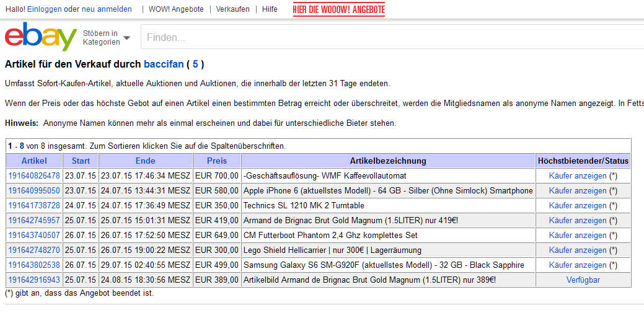Sort by Preis column header
This screenshot has width=644, height=323.
click(217, 161)
